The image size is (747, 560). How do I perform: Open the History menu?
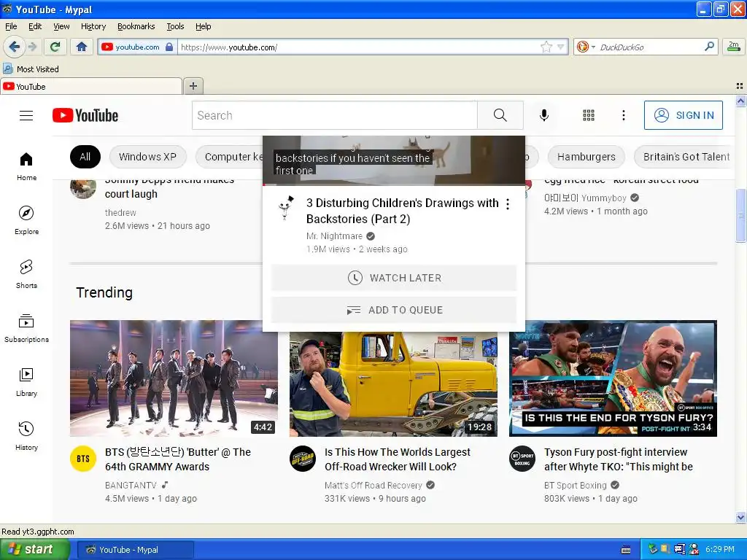point(93,26)
